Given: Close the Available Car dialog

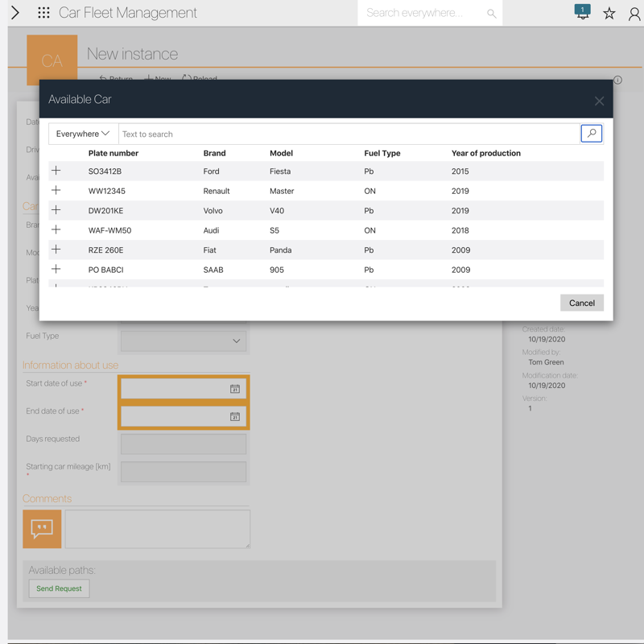Looking at the screenshot, I should 599,101.
